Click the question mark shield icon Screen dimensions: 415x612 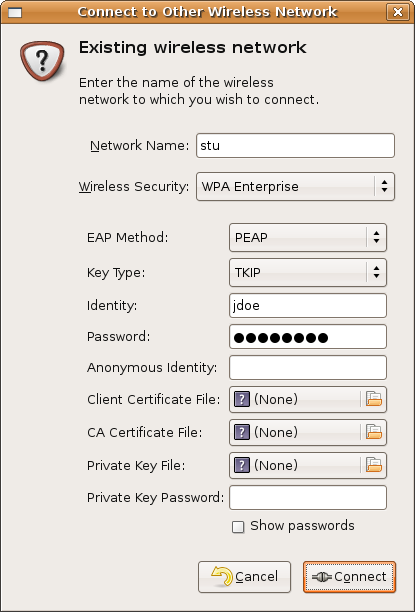point(42,61)
